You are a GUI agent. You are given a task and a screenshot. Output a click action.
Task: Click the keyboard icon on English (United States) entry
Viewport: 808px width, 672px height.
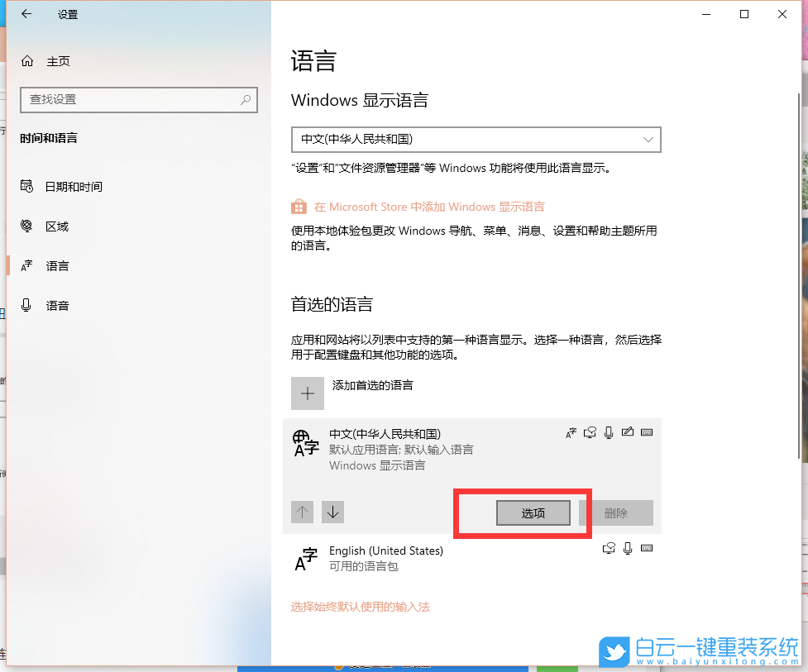647,548
